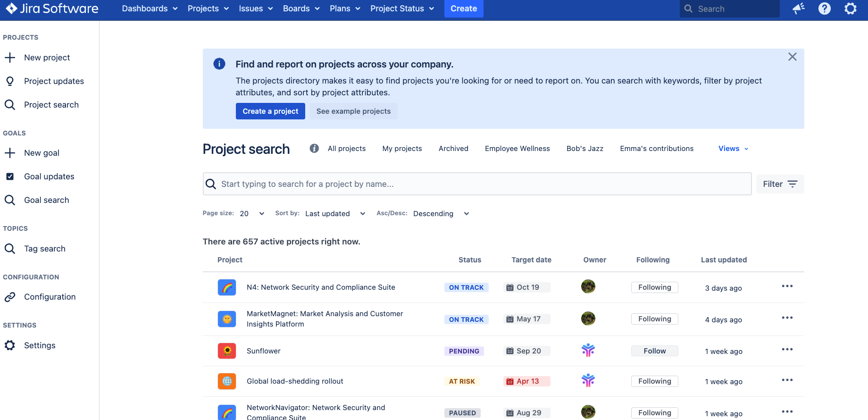Viewport: 868px width, 420px height.
Task: Switch to the My projects tab
Action: click(402, 149)
